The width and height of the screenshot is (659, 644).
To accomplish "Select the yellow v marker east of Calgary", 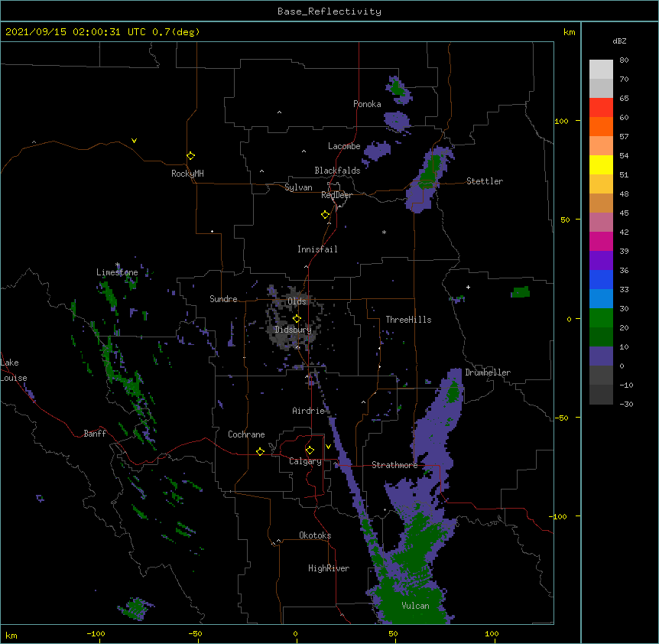I will pos(328,447).
